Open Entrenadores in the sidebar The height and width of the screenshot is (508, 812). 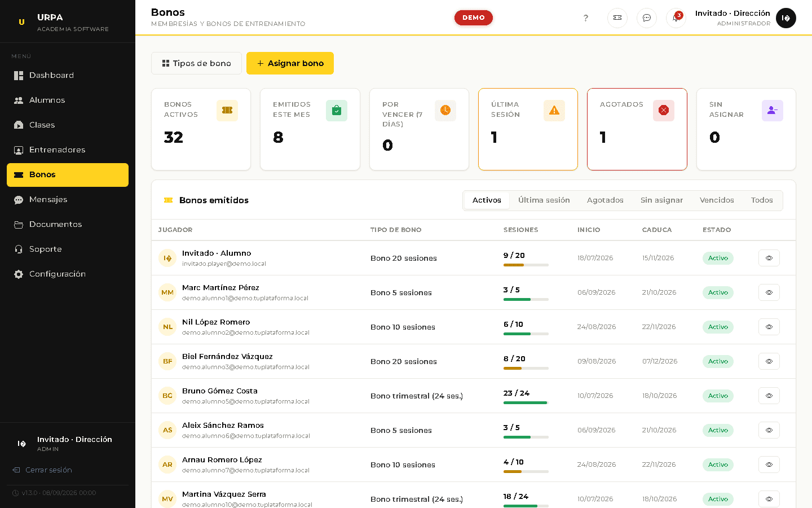point(68,150)
